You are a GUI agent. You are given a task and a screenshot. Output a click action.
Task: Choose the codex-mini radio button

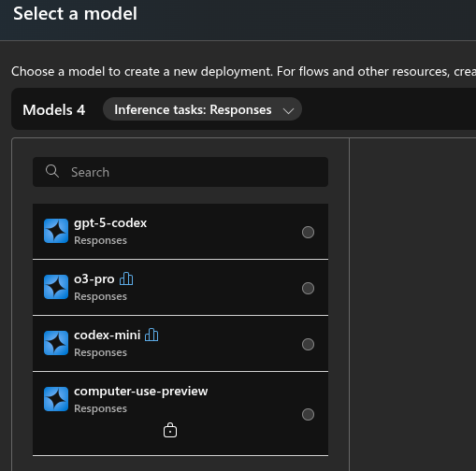pyautogui.click(x=308, y=345)
